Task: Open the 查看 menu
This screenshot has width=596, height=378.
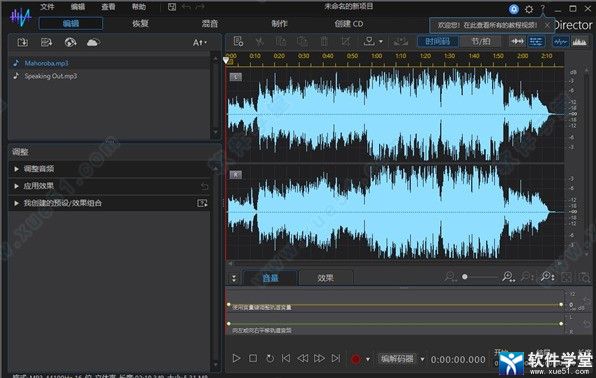Action: tap(108, 7)
